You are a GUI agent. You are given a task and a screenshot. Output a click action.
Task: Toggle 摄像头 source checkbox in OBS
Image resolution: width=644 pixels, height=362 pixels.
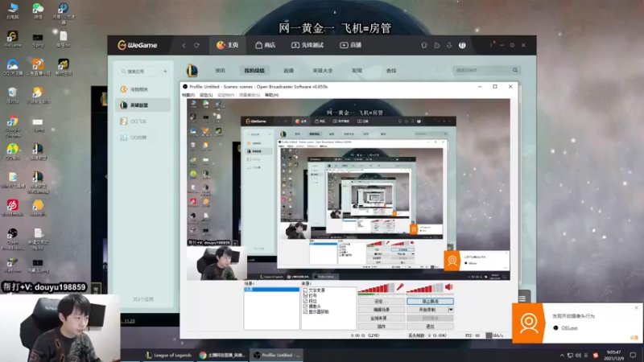(x=305, y=306)
